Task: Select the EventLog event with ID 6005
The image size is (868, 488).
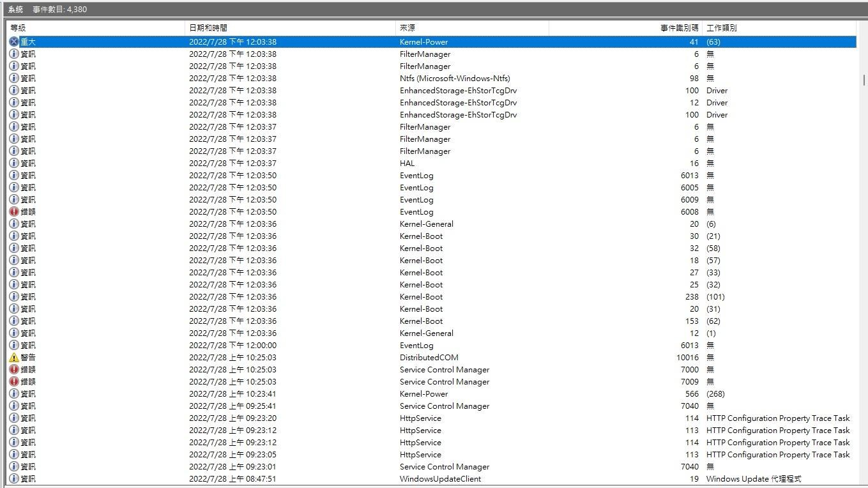Action: 416,188
